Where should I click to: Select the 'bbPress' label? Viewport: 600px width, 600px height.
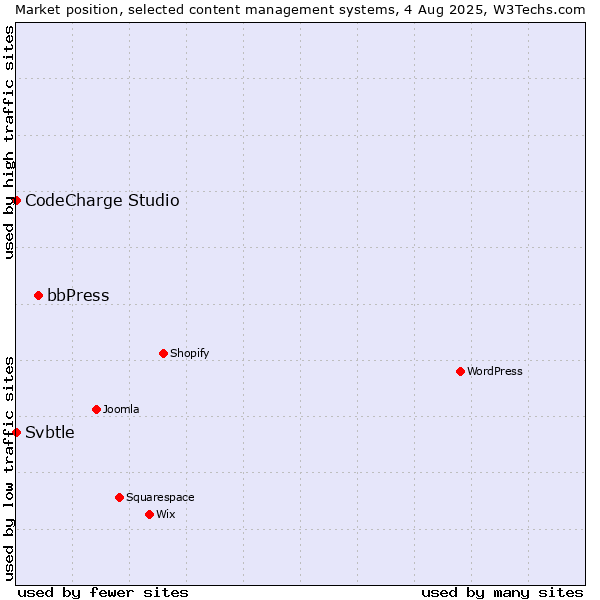pyautogui.click(x=78, y=295)
